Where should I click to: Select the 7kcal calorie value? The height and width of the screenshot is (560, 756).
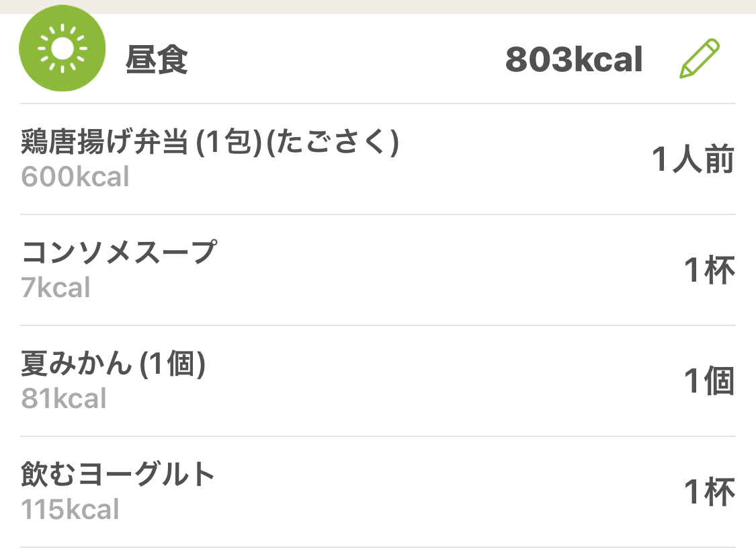pyautogui.click(x=56, y=288)
